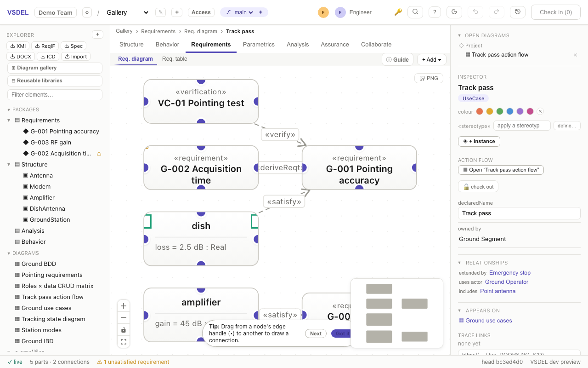This screenshot has height=368, width=588.
Task: Export the ICD
Action: pos(48,57)
